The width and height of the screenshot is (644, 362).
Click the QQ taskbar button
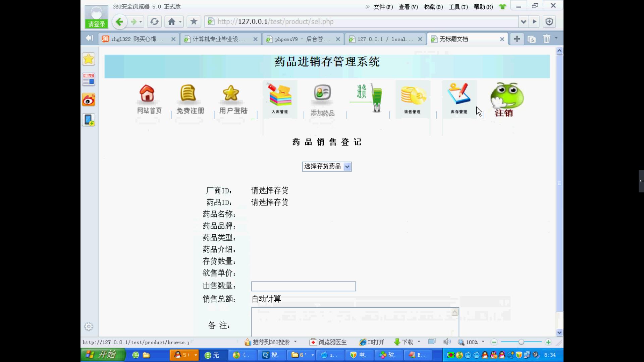pyautogui.click(x=184, y=355)
